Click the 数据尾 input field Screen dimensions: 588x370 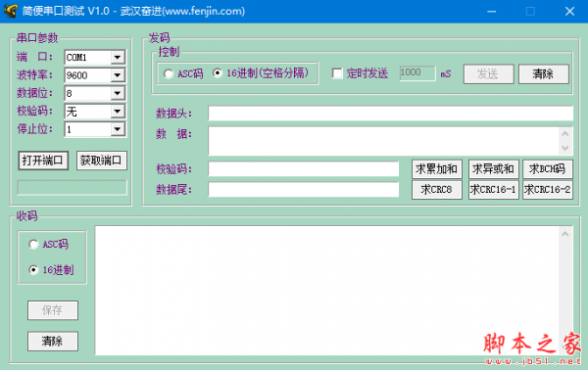(x=304, y=190)
